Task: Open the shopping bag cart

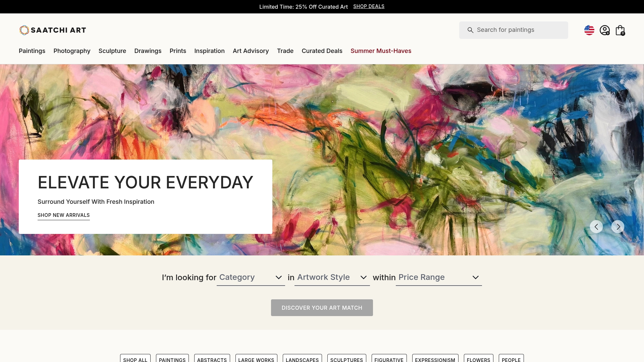Action: pyautogui.click(x=620, y=30)
